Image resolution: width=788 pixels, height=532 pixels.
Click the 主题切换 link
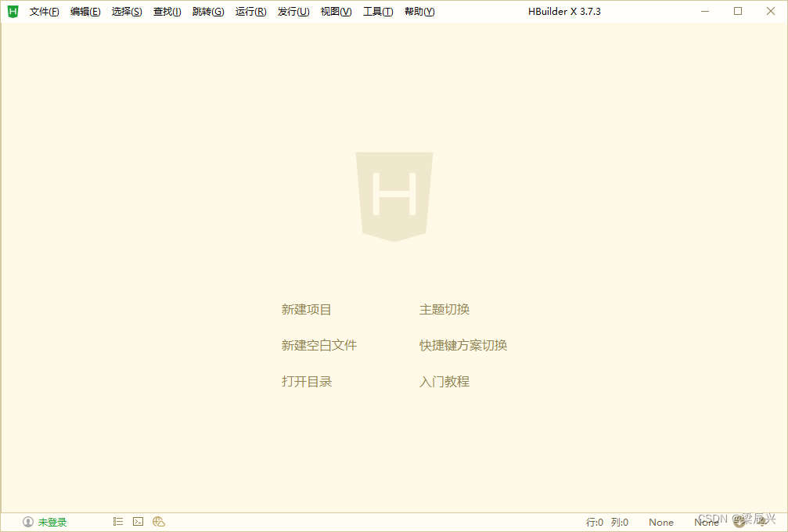pos(444,310)
